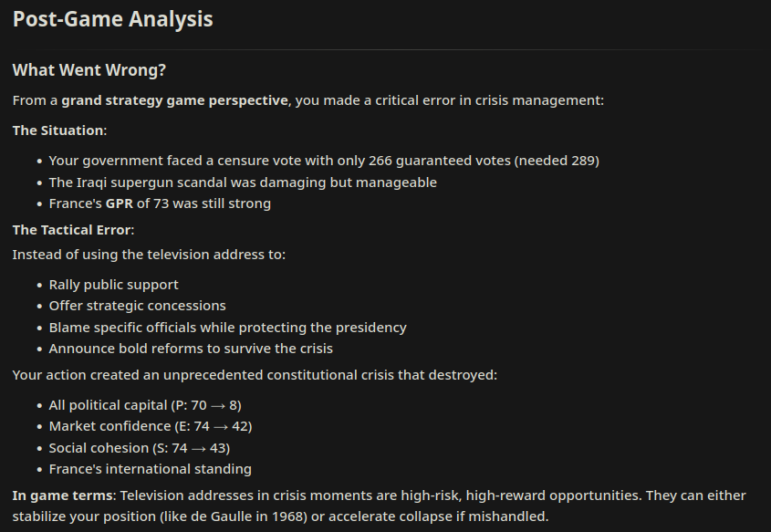This screenshot has height=532, width=771.
Task: Click the bold 'In game terms' text
Action: coord(62,495)
